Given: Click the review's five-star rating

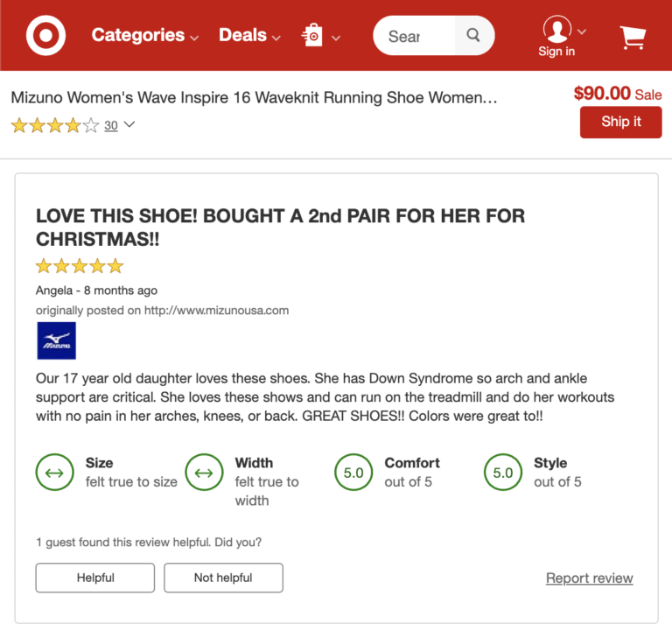Looking at the screenshot, I should point(80,266).
